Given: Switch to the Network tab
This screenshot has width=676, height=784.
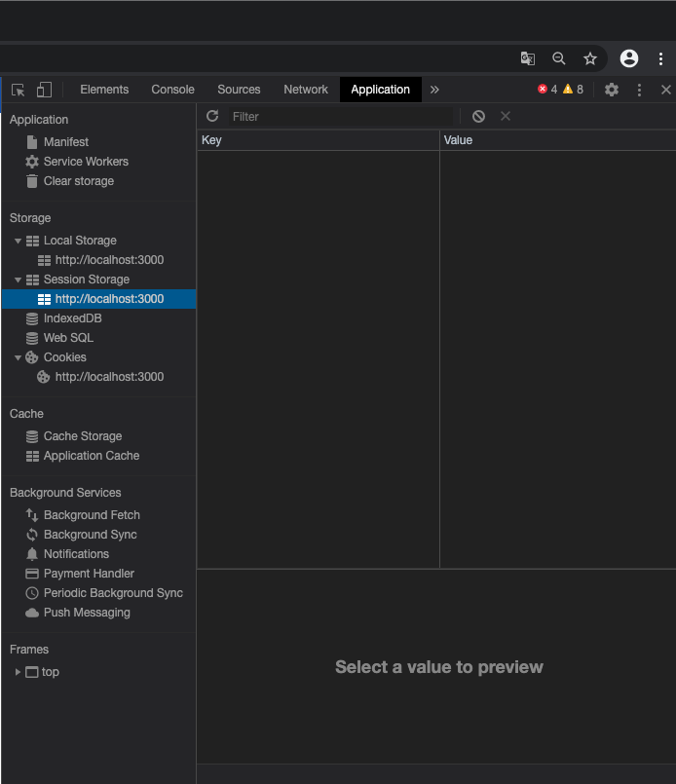Looking at the screenshot, I should (306, 90).
